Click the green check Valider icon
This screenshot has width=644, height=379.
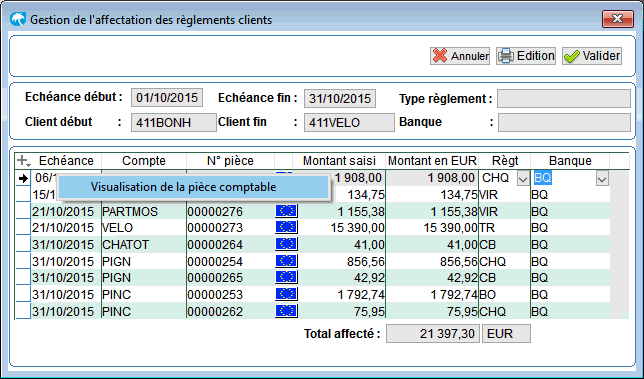(572, 56)
